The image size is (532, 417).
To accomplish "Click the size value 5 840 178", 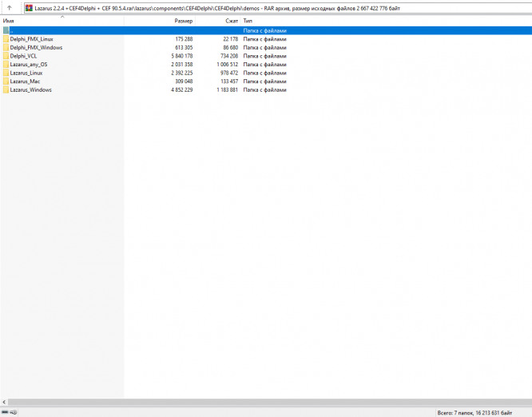I will pyautogui.click(x=182, y=56).
